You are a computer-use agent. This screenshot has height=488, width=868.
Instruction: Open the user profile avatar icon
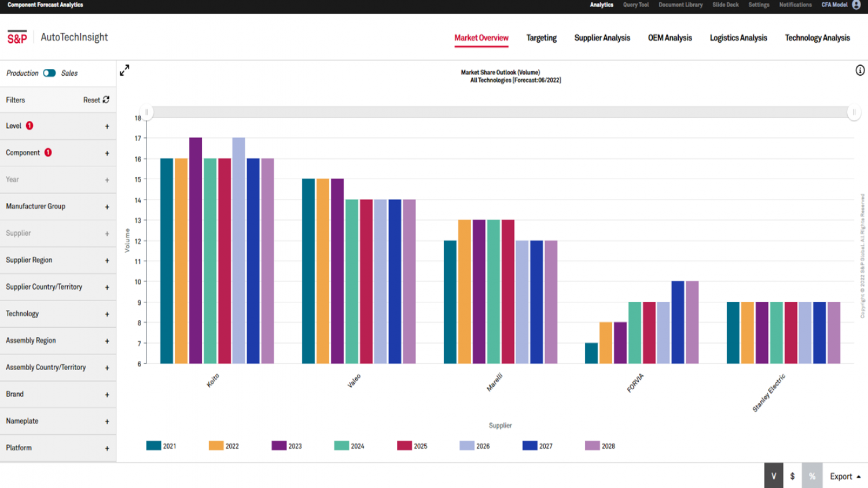tap(856, 5)
